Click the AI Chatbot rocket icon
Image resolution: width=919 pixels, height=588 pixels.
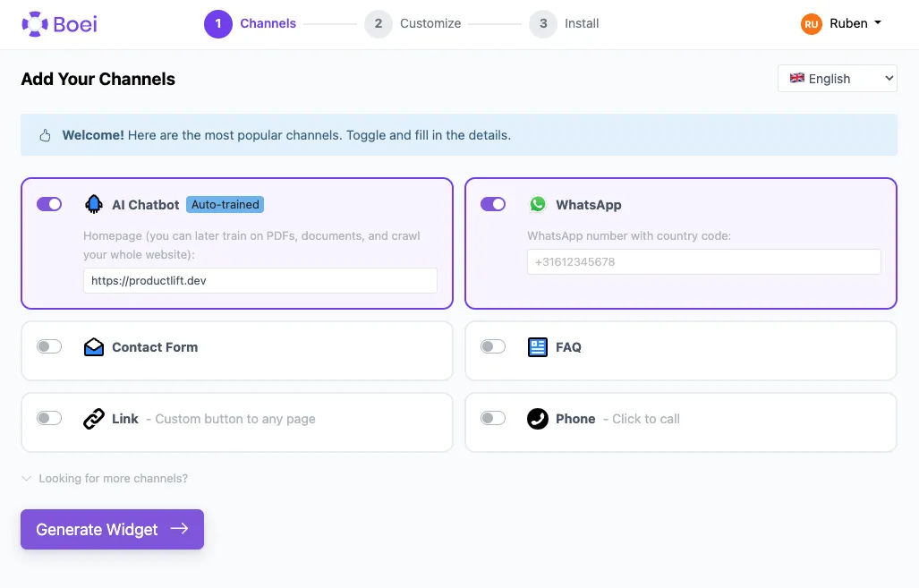pos(94,204)
